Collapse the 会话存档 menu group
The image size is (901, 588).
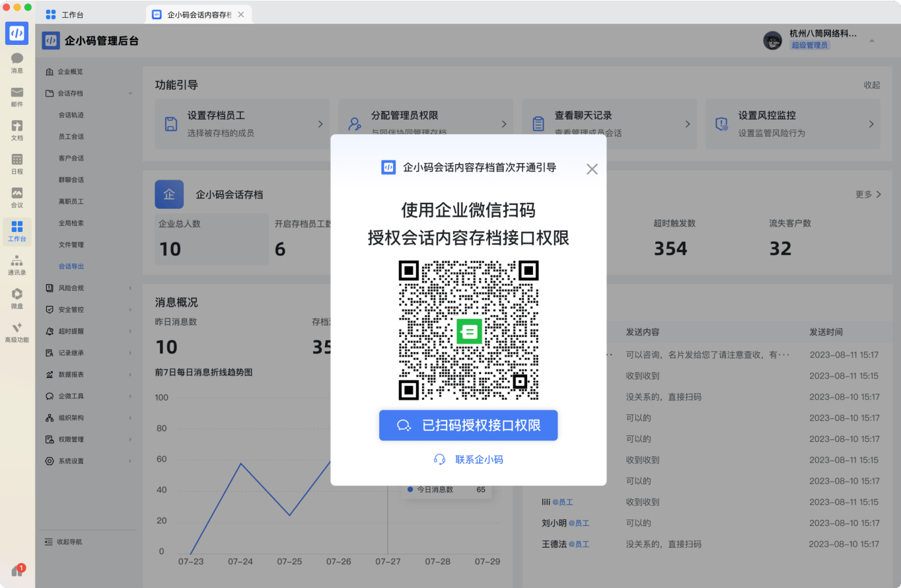(130, 93)
